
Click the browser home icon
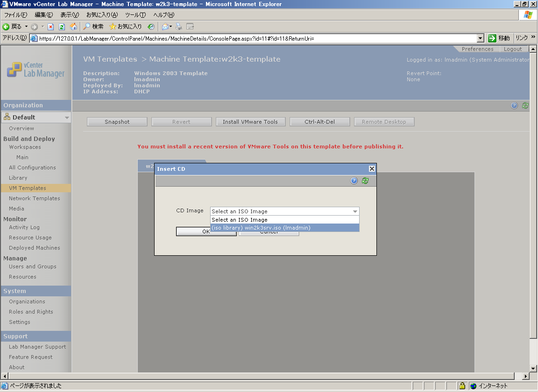73,27
